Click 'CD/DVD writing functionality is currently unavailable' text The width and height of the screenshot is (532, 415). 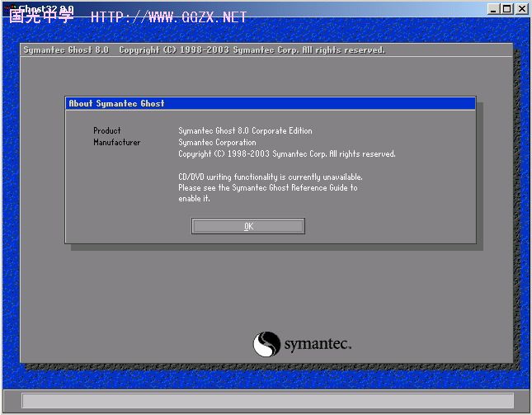tap(271, 177)
